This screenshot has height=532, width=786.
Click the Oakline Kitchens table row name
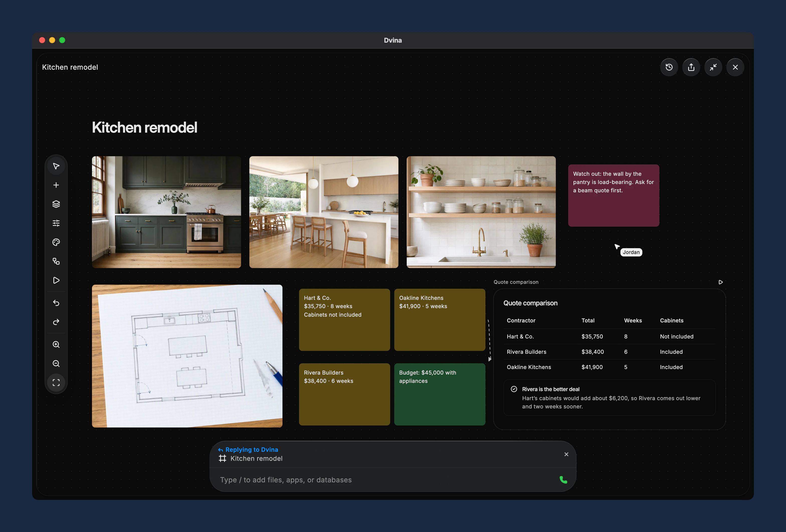coord(529,367)
